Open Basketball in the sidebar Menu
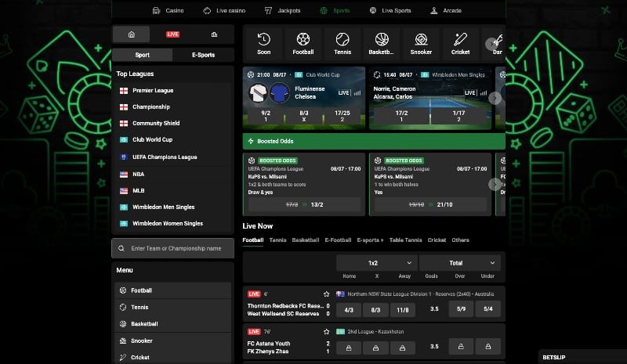The image size is (627, 364). 172,324
